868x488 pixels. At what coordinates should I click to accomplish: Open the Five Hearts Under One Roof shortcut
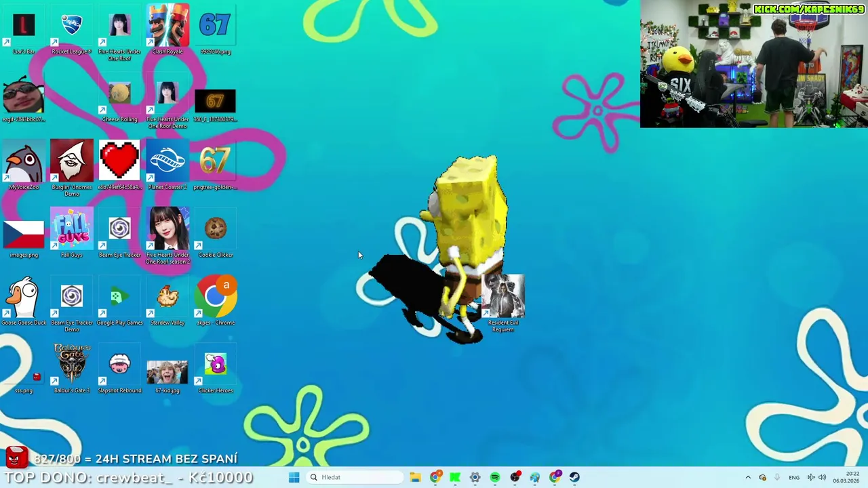tap(119, 33)
